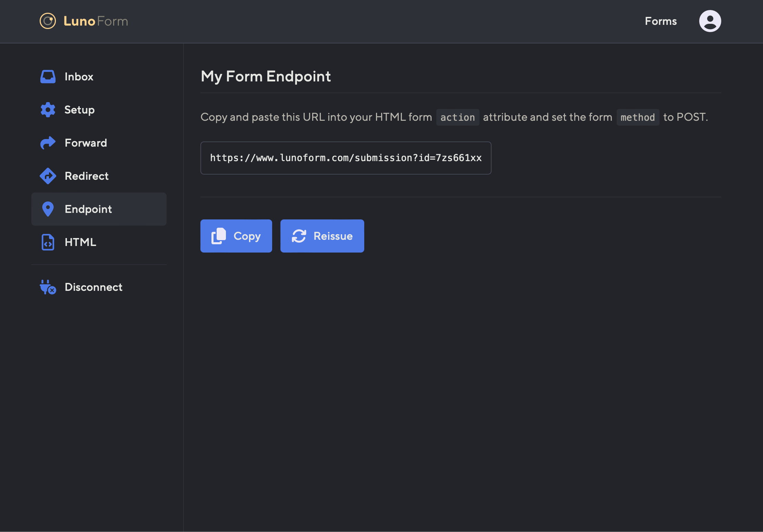Go to the Inbox sidebar section
Image resolution: width=763 pixels, height=532 pixels.
point(79,77)
